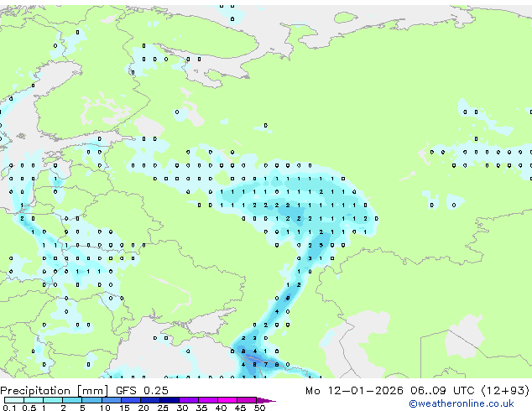Click the '(12+93)' forecast offset text

(505, 391)
